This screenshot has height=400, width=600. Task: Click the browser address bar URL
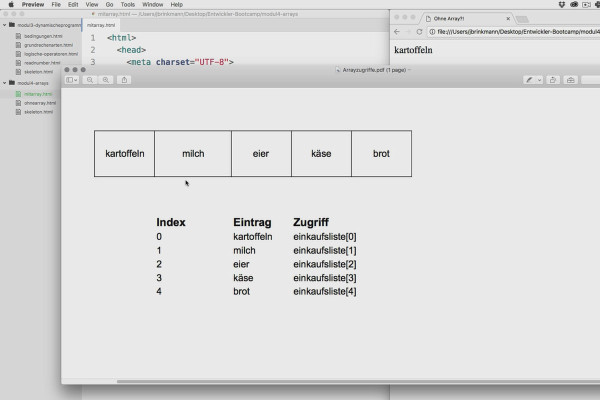click(x=518, y=32)
